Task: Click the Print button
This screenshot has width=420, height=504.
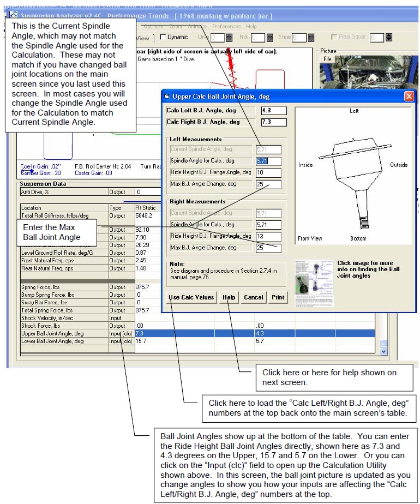Action: (278, 297)
